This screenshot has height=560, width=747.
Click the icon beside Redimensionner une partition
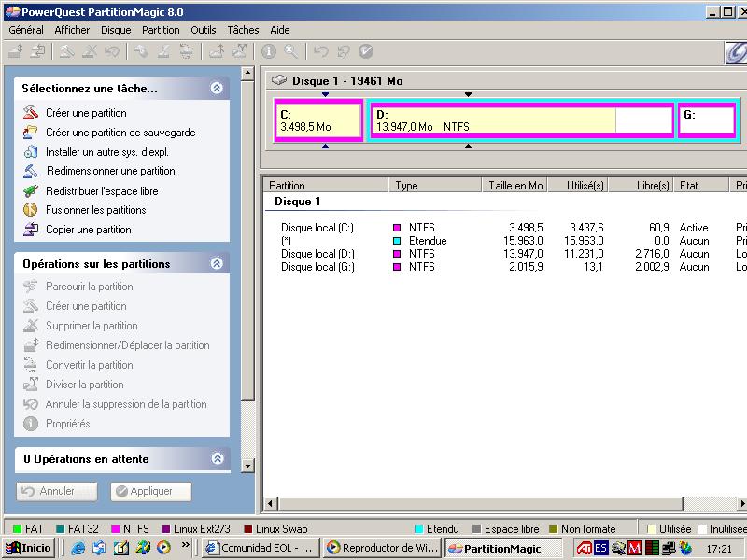pyautogui.click(x=31, y=171)
